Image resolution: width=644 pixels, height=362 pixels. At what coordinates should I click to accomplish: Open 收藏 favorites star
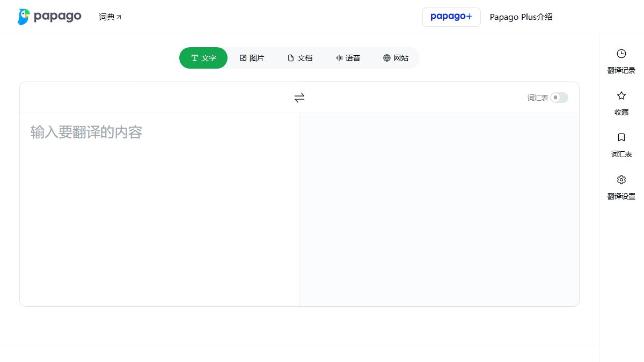[x=621, y=104]
